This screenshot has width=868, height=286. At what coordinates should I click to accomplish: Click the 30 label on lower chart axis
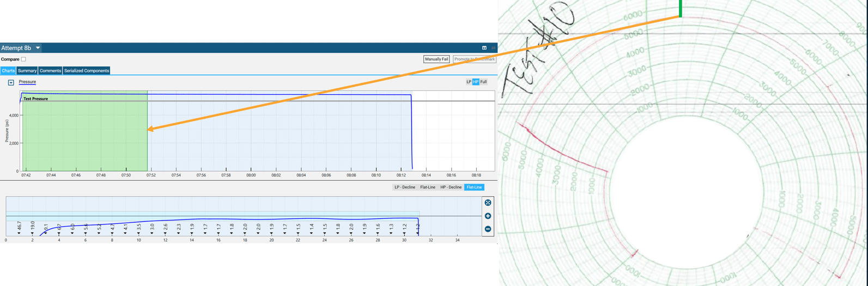tap(404, 240)
